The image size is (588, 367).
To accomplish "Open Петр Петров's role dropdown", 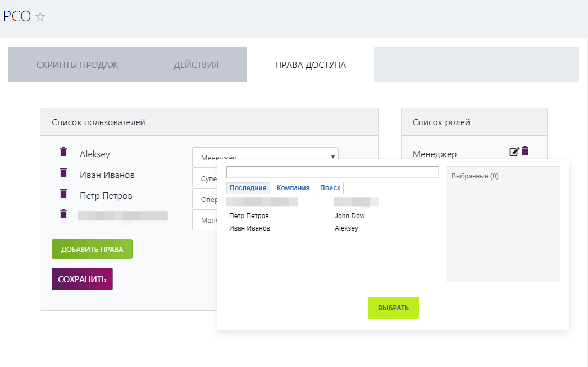I will point(205,199).
